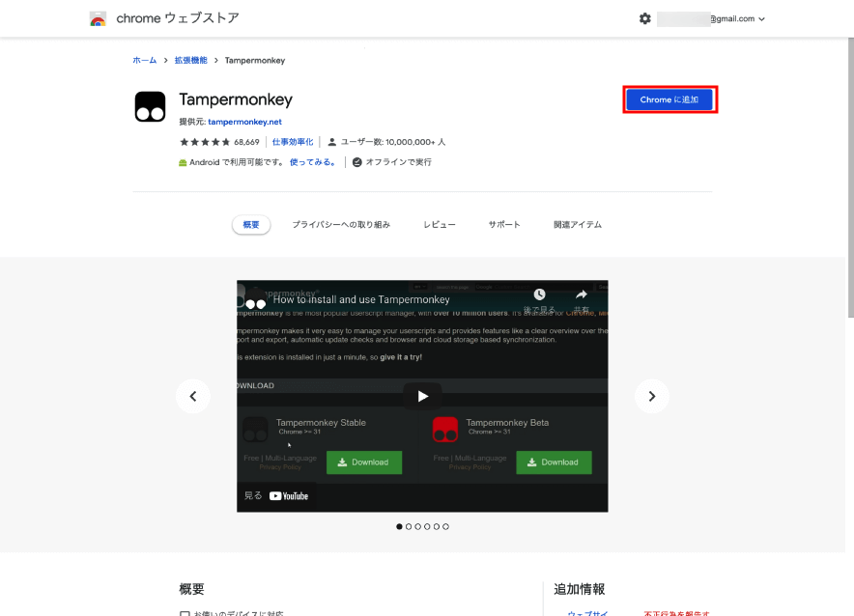Open the 仕事効率化 category link
This screenshot has width=854, height=616.
click(x=293, y=142)
